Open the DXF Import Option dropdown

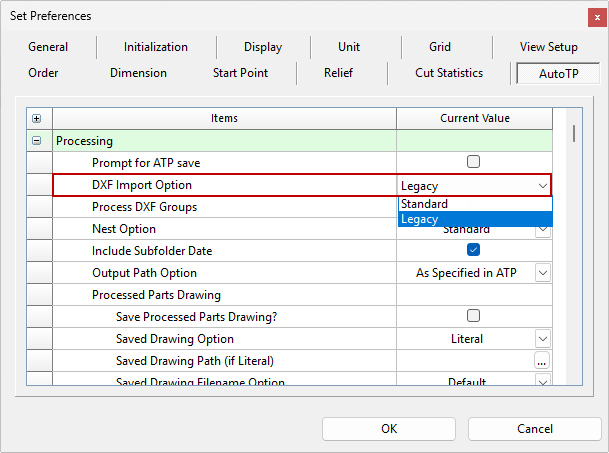coord(542,185)
